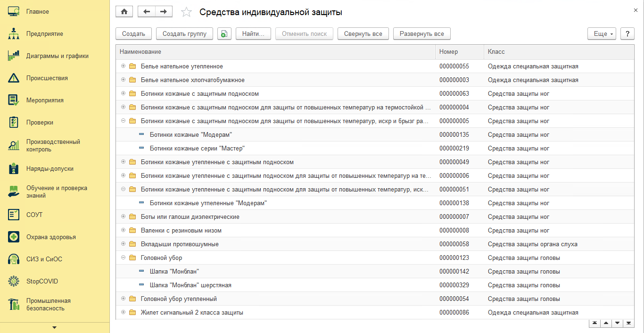Open the StopCOVID sidebar section

coord(42,282)
